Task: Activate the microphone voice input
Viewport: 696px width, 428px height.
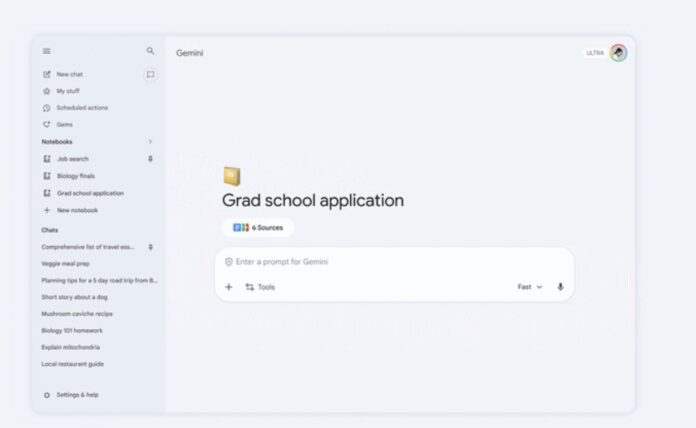Action: tap(561, 287)
